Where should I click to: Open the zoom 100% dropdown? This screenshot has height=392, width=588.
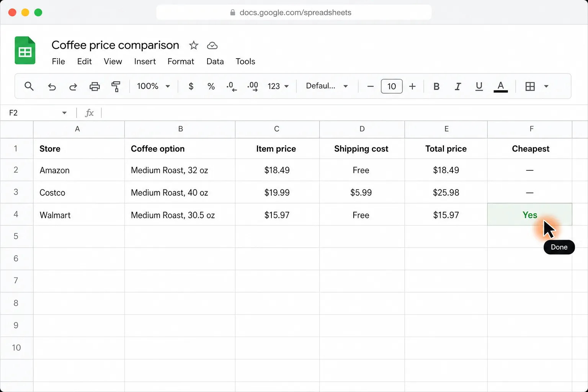(154, 86)
